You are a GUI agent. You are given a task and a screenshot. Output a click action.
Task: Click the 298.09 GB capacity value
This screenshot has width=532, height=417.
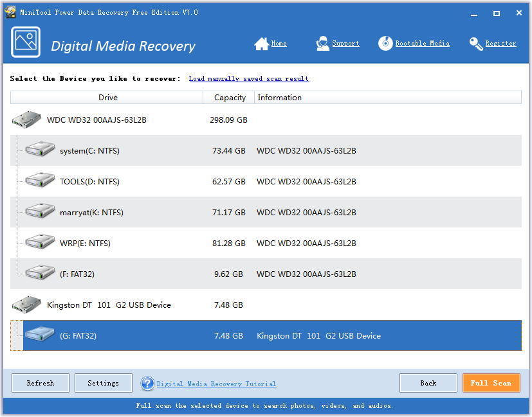(x=228, y=120)
